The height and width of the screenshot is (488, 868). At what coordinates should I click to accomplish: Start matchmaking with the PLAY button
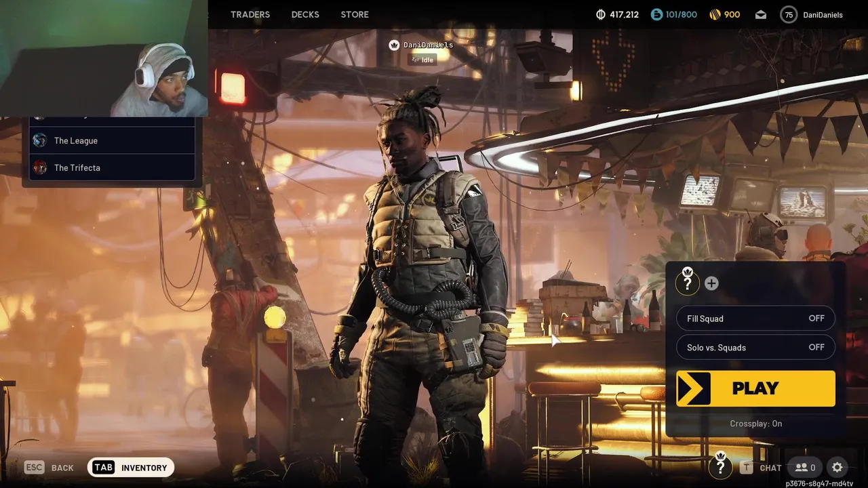[755, 388]
